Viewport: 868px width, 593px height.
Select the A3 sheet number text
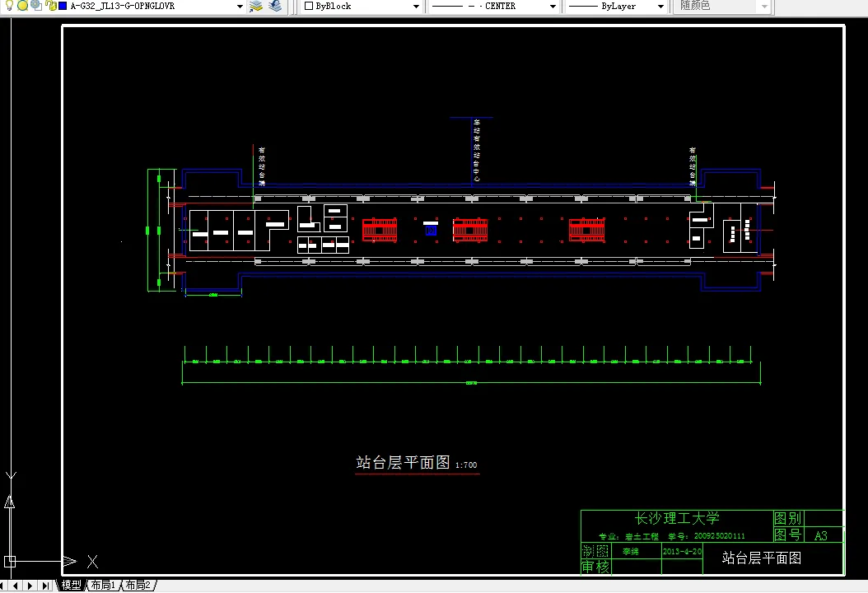820,535
